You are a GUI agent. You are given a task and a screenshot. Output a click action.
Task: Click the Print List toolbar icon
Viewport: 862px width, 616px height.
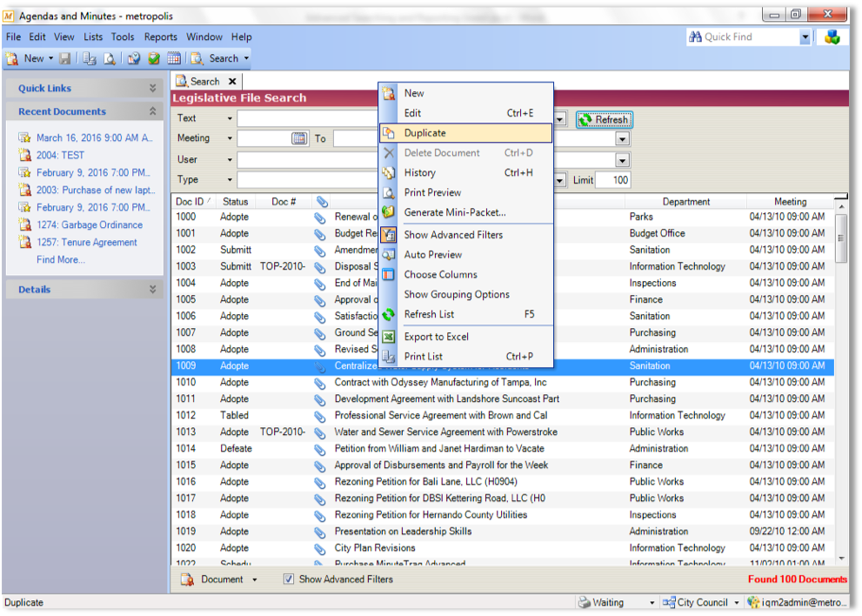click(89, 58)
